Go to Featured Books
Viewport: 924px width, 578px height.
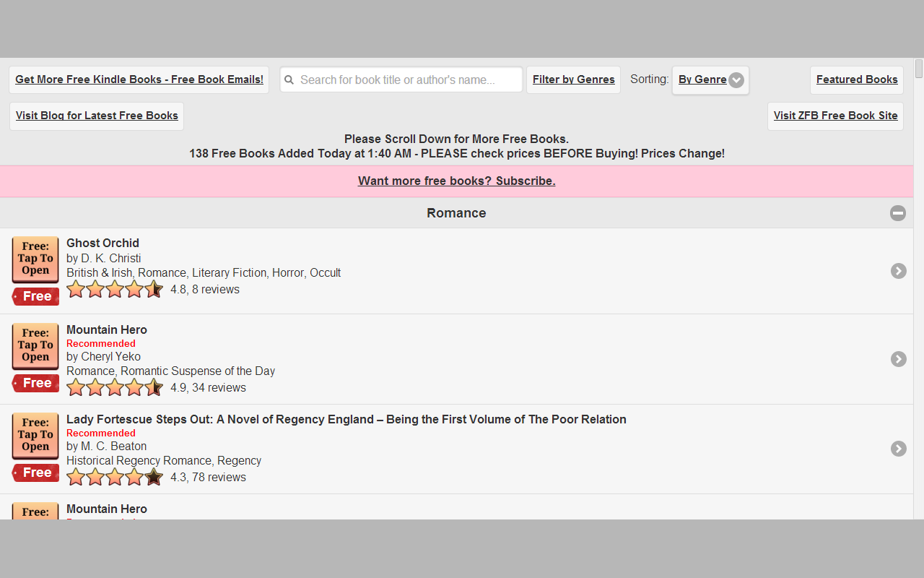[857, 80]
